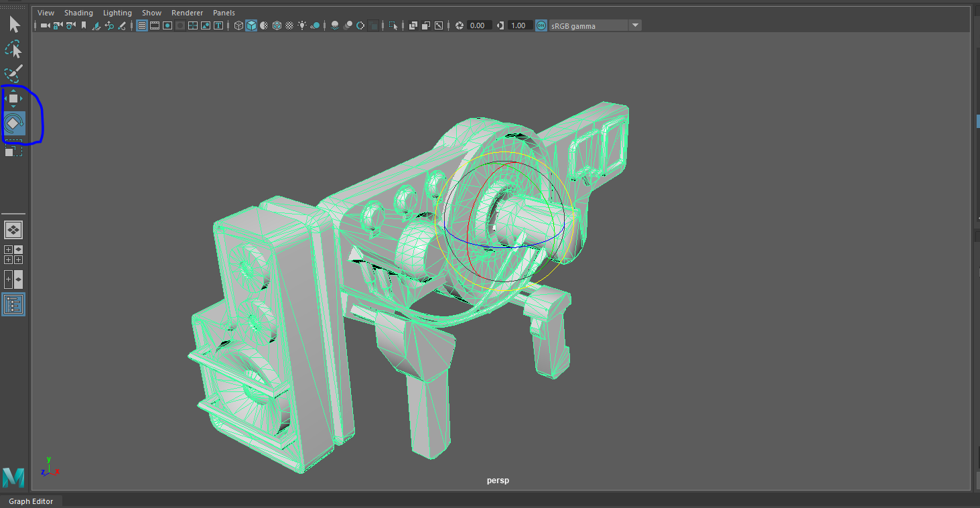Switch to single perspective view layout
The height and width of the screenshot is (508, 980).
point(13,230)
